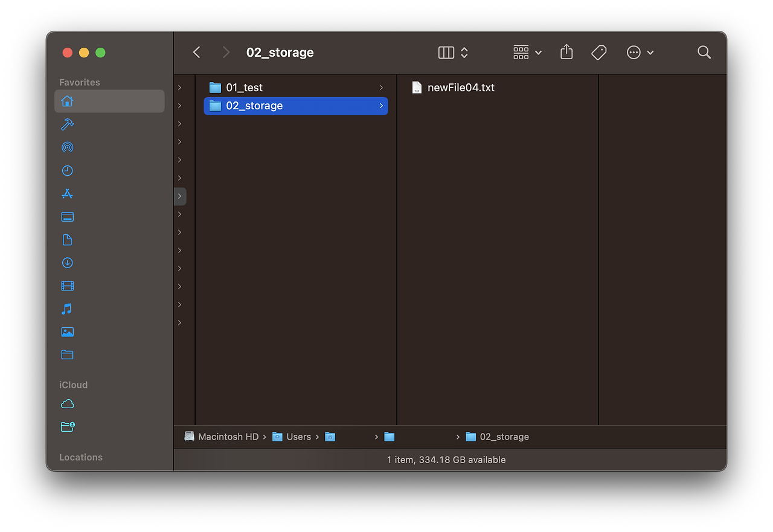The image size is (773, 532).
Task: Select the newFile04.txt file
Action: tap(461, 87)
